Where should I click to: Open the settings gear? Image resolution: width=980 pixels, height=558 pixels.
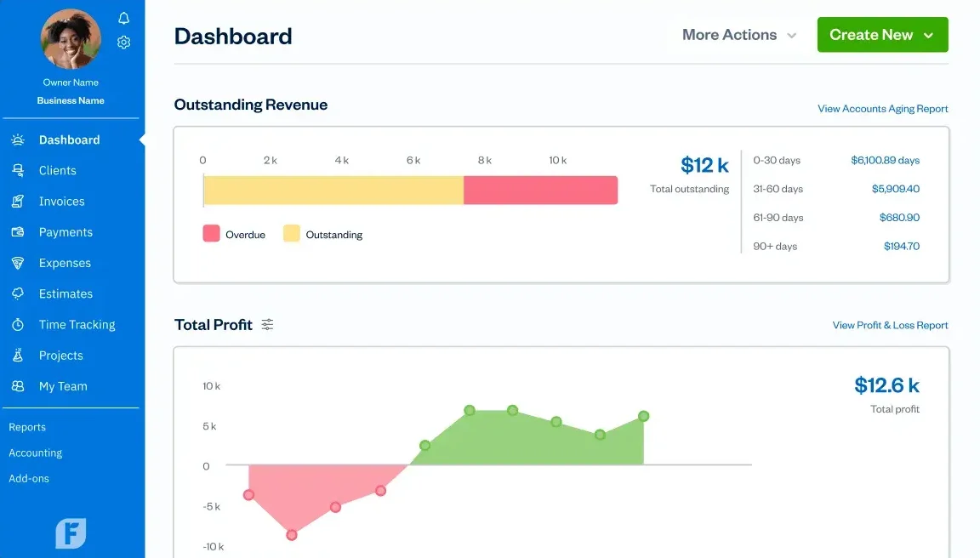pos(123,41)
